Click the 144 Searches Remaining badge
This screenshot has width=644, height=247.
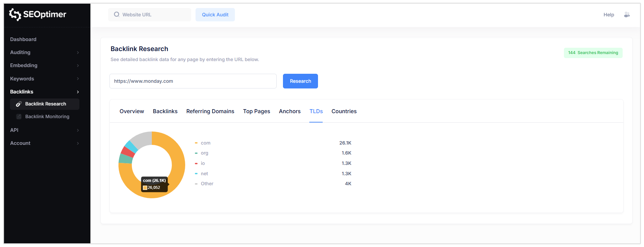click(x=593, y=53)
